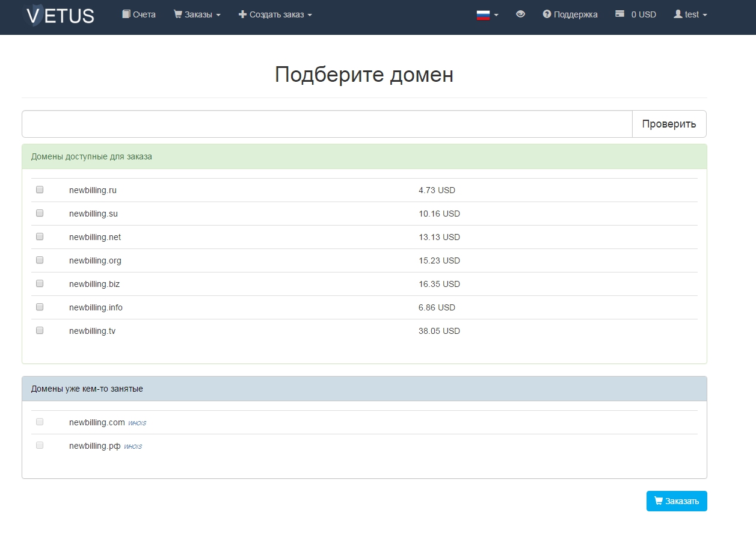The width and height of the screenshot is (756, 542).
Task: Select the newbilling.org domain checkbox
Action: 40,260
